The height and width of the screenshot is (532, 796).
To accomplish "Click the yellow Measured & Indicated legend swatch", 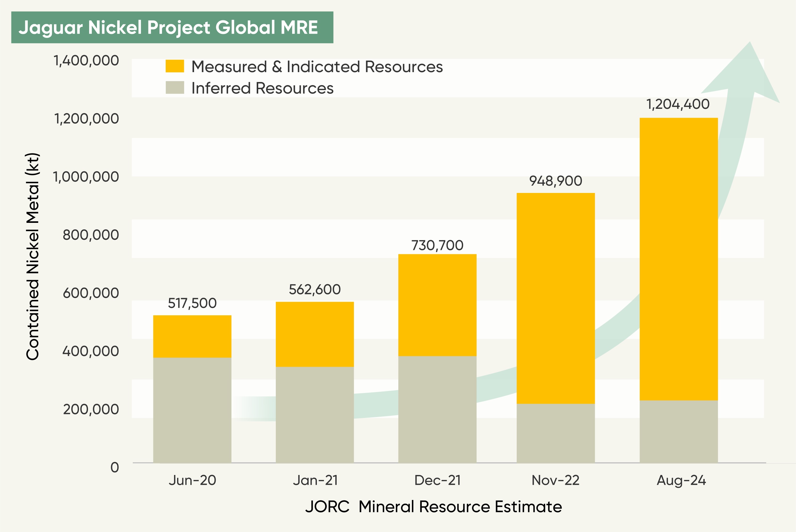I will pos(175,66).
